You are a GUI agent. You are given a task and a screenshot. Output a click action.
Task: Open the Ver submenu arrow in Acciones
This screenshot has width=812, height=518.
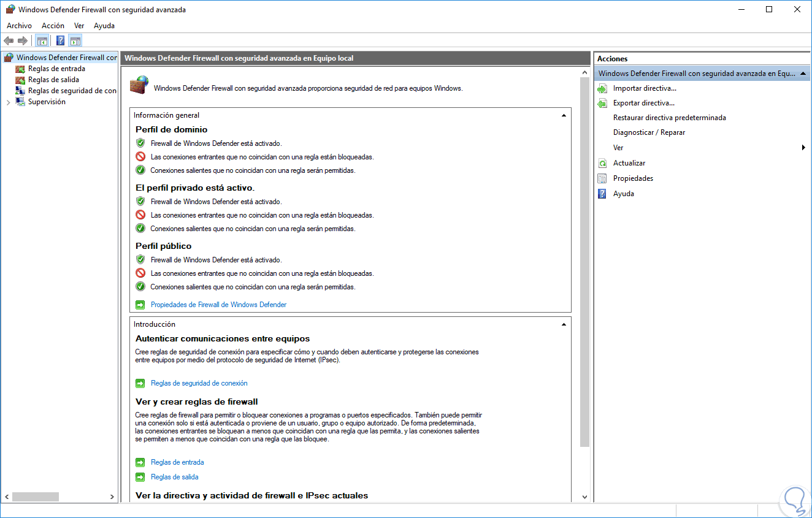point(803,148)
